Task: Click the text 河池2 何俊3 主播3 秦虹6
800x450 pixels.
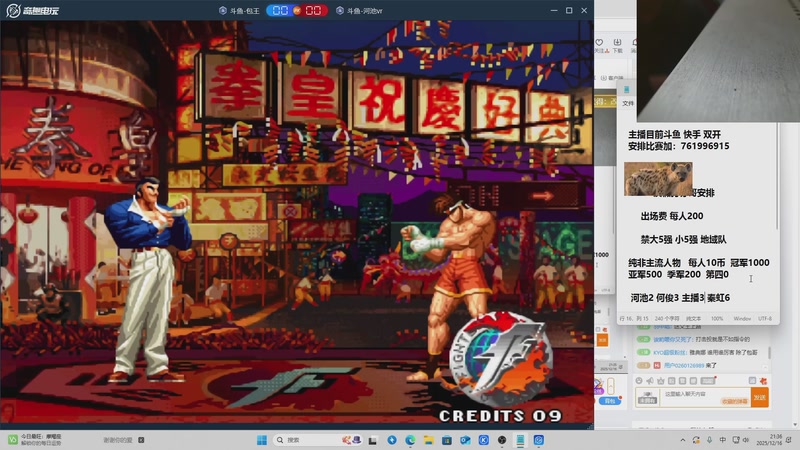Action: click(680, 297)
